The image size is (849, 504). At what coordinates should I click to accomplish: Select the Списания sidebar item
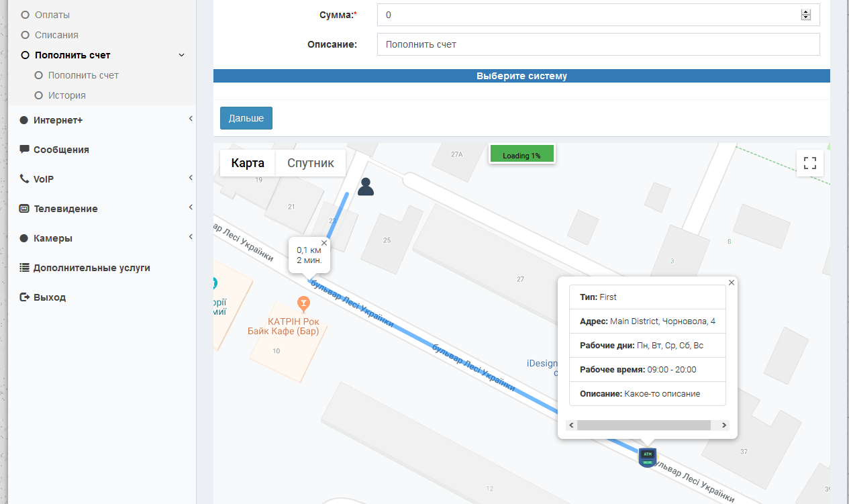pyautogui.click(x=56, y=35)
